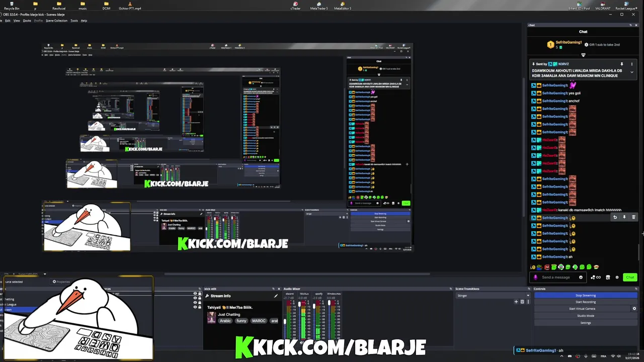The width and height of the screenshot is (644, 362).
Task: Open emoji picker in message box
Action: tap(581, 277)
